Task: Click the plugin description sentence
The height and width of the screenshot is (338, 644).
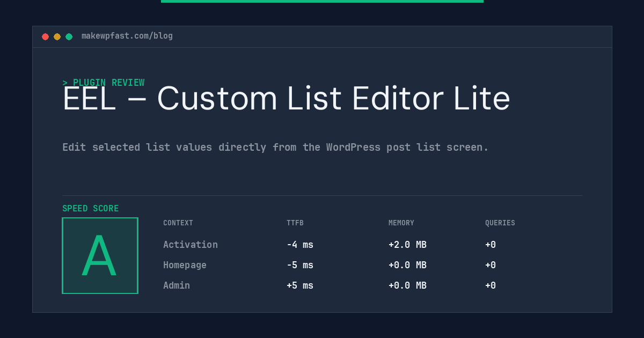Action: click(275, 147)
